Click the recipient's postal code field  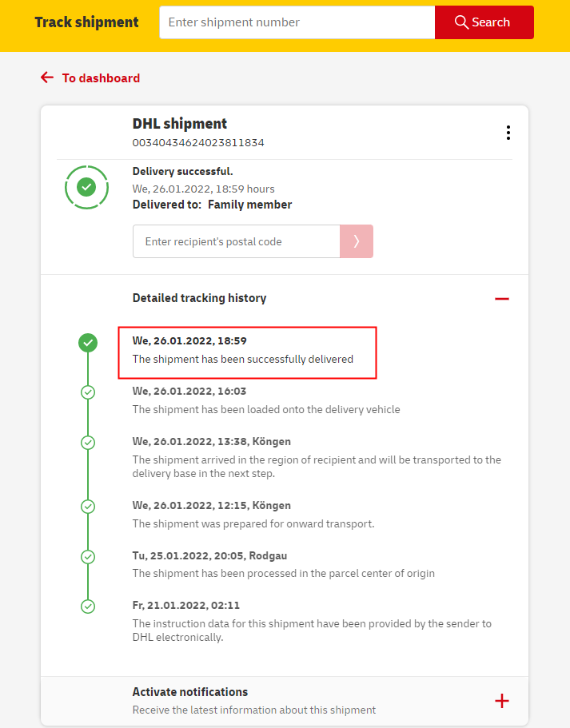[236, 241]
